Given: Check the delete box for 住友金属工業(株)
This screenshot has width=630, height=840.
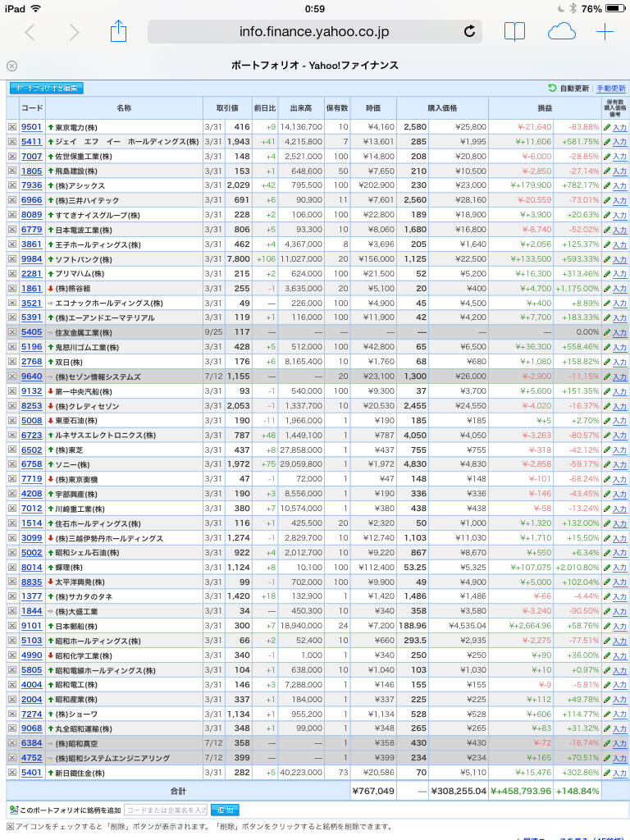Looking at the screenshot, I should [11, 332].
